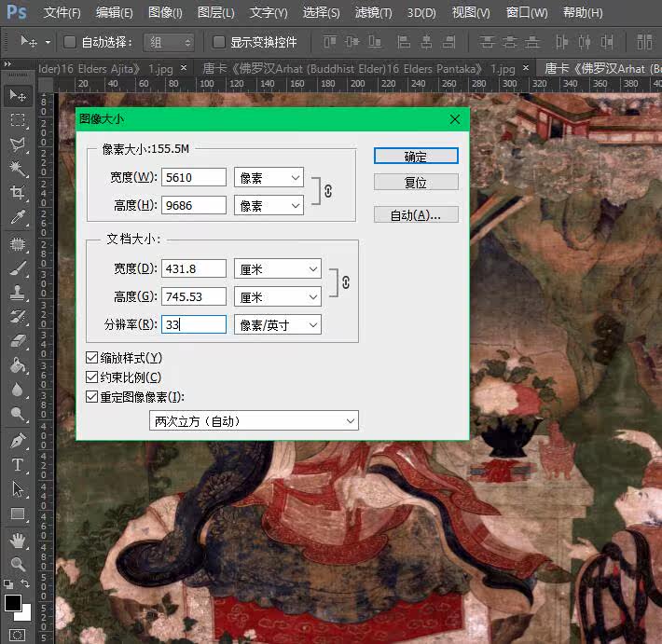Open document width 厘米 unit dropdown
662x644 pixels.
point(278,268)
